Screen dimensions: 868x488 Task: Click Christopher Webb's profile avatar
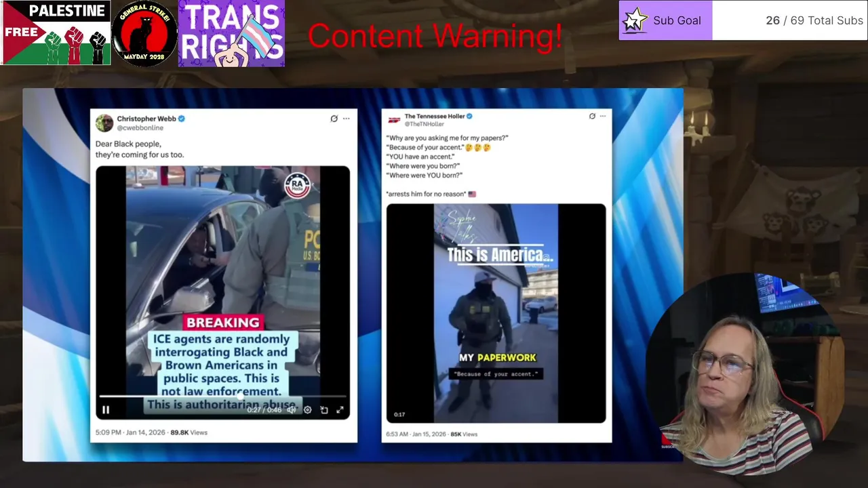[x=104, y=123]
